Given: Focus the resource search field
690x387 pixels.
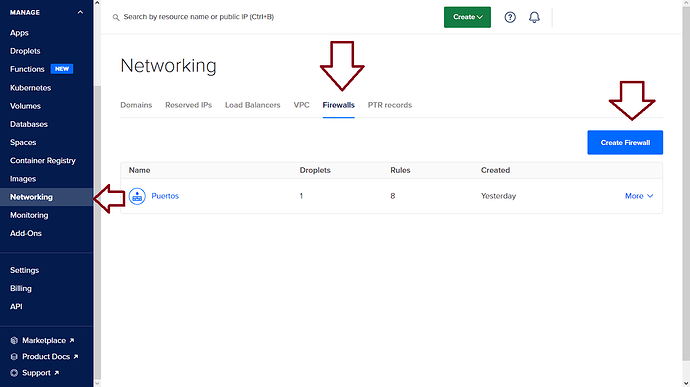Looking at the screenshot, I should [198, 17].
